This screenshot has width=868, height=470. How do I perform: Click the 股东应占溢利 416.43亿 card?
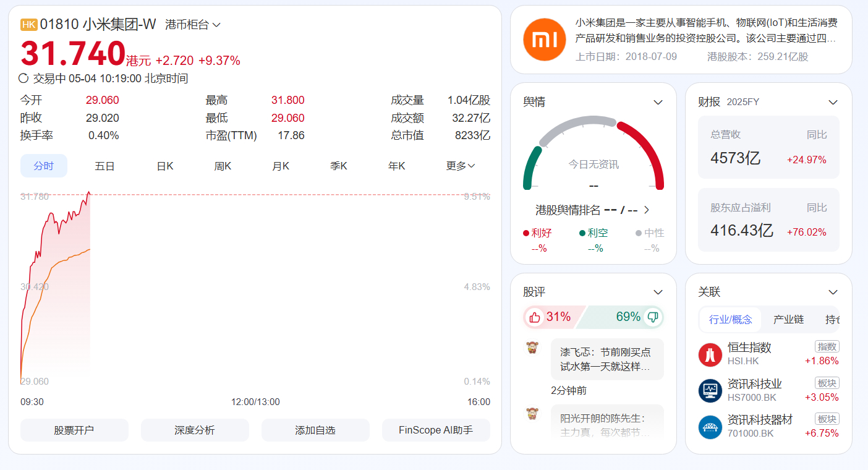[768, 220]
